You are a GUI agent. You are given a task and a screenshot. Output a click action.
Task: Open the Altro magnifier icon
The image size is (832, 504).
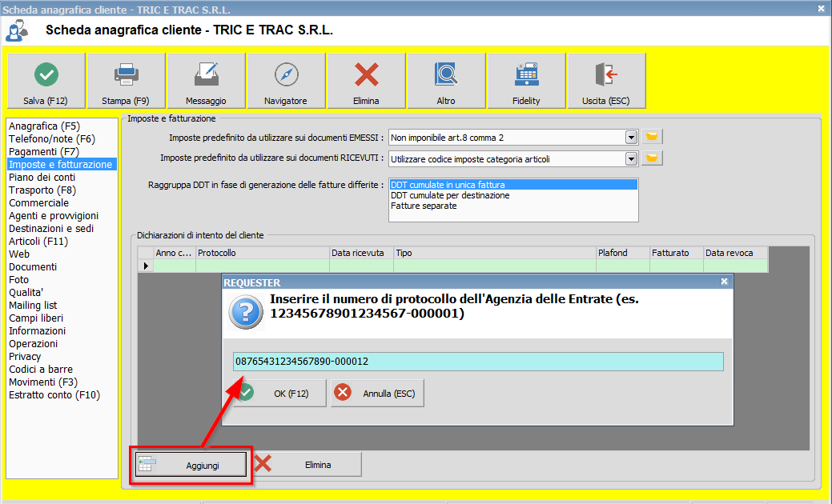[x=446, y=74]
